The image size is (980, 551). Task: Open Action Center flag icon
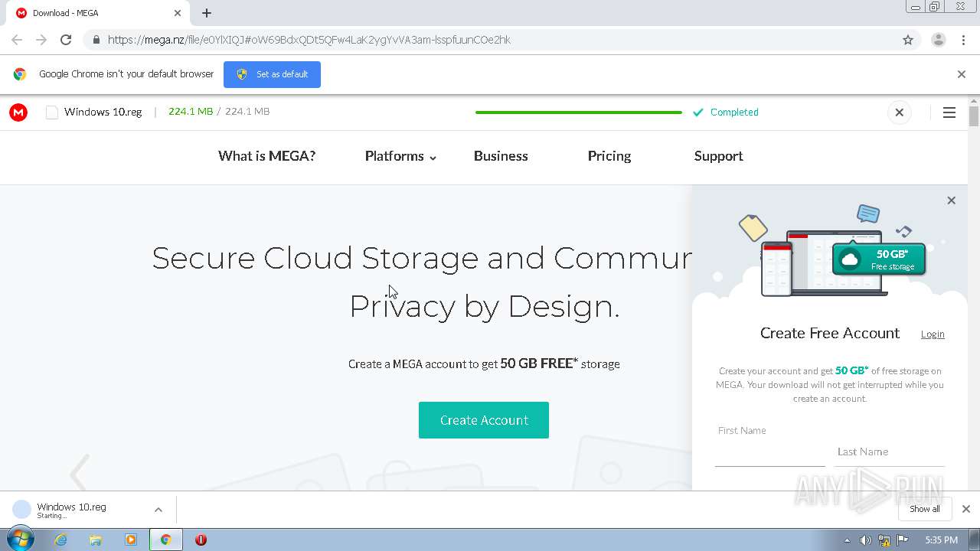tap(903, 540)
